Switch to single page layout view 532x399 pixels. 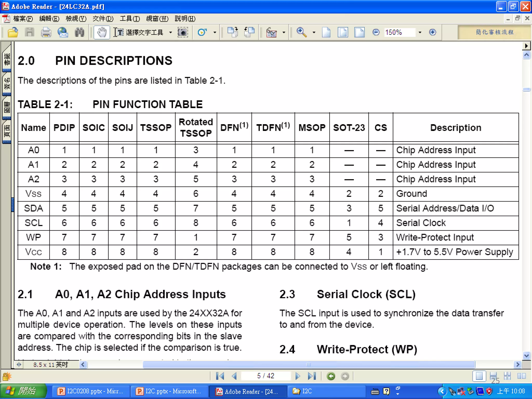(479, 376)
